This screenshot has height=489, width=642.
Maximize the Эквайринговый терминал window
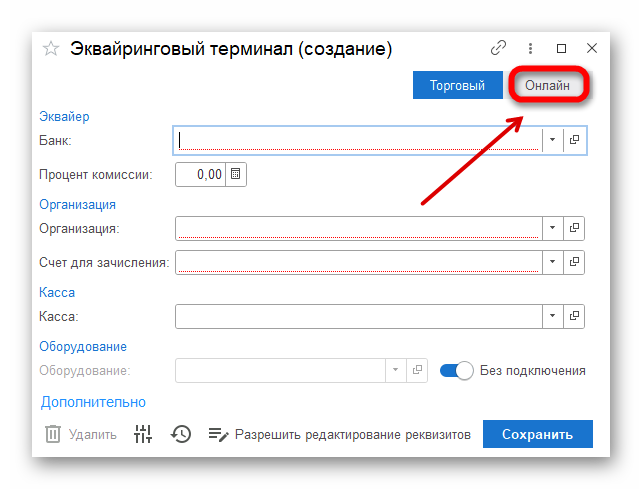click(x=561, y=48)
